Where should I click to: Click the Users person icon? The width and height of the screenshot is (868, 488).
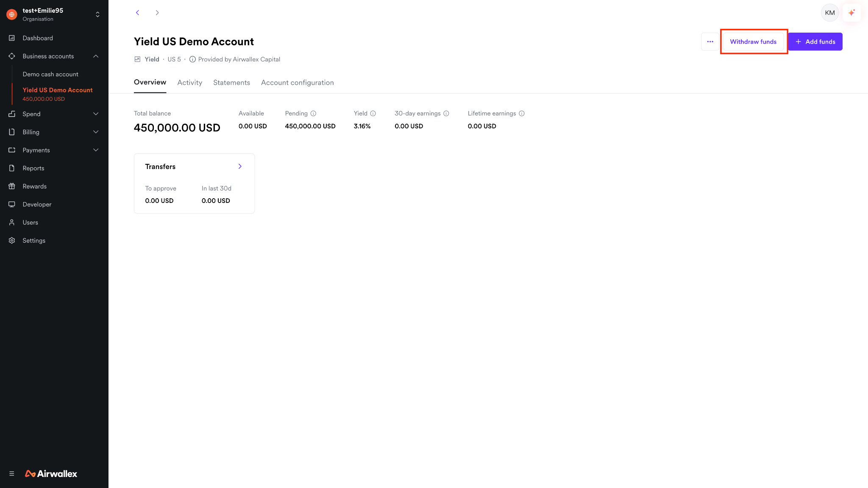click(12, 222)
